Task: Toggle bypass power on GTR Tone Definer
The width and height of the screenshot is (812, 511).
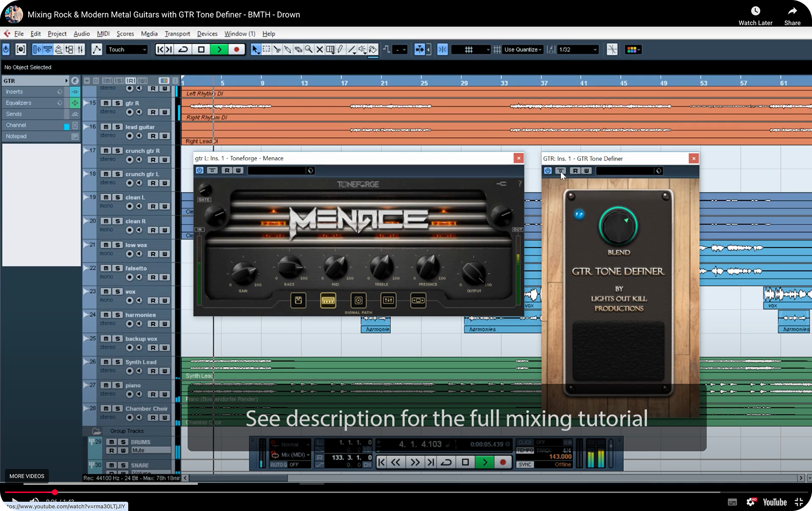Action: pyautogui.click(x=548, y=171)
